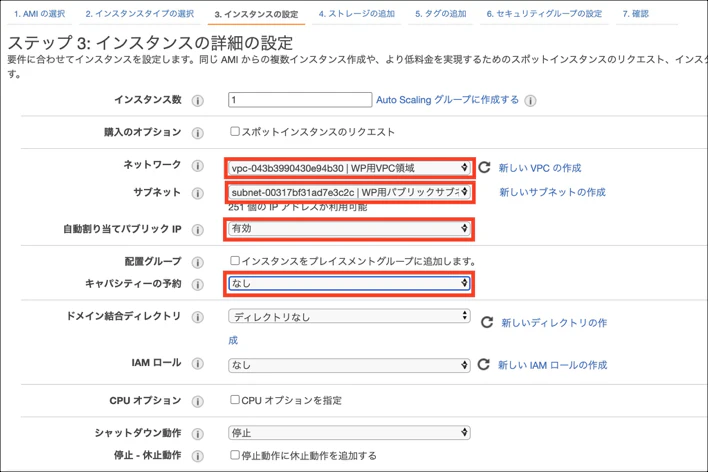Open the ネットワーク VPC dropdown
Viewport: 708px width, 472px height.
349,168
